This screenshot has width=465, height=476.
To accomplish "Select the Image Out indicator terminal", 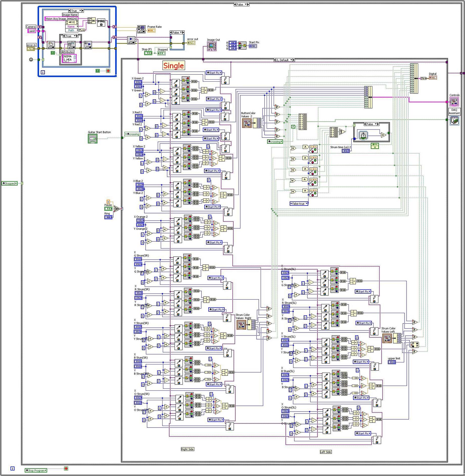I will pyautogui.click(x=212, y=46).
